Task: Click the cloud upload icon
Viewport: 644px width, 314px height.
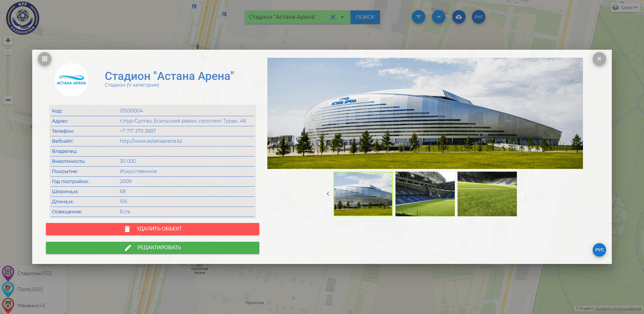Action: [x=459, y=17]
